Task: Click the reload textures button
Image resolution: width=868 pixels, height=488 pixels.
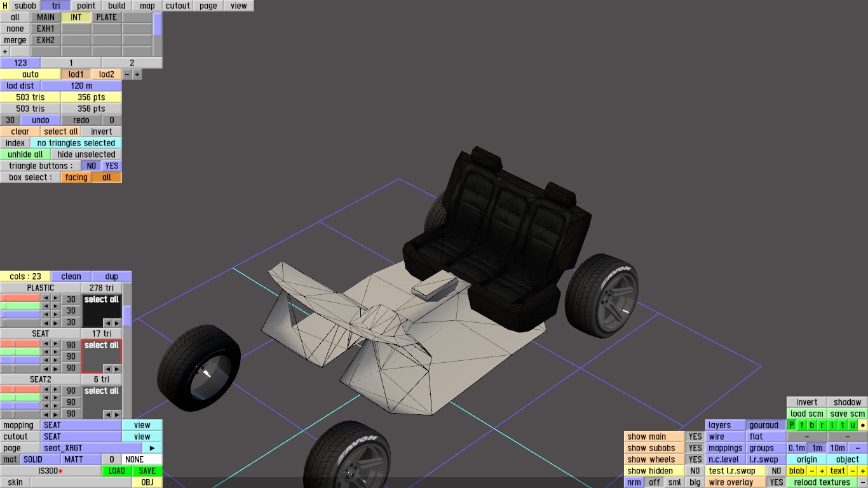Action: pos(822,482)
